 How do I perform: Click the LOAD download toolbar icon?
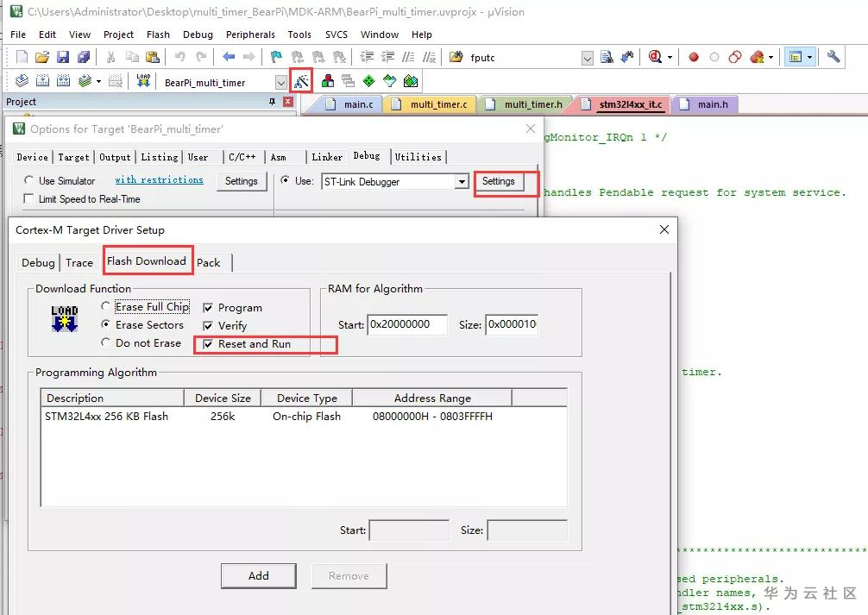(143, 81)
